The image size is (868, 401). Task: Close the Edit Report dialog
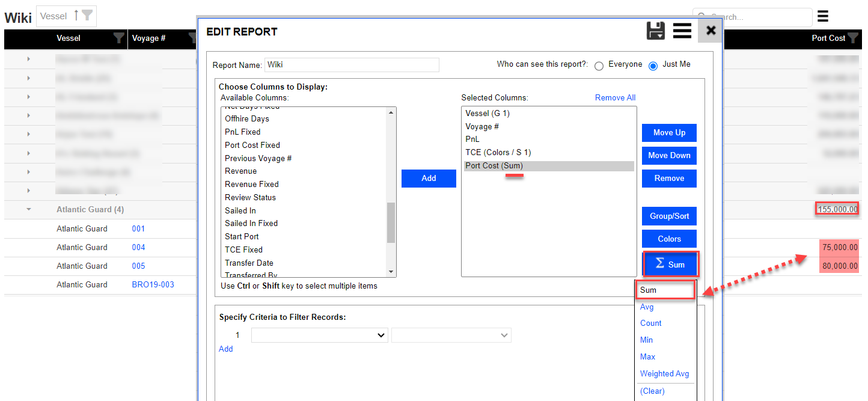711,30
